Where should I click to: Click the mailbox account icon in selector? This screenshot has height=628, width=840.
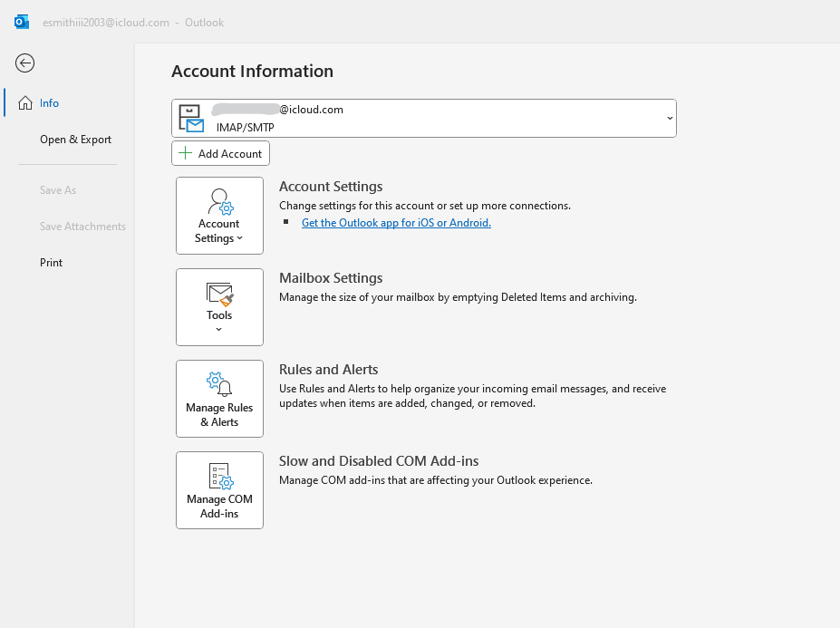click(x=191, y=119)
